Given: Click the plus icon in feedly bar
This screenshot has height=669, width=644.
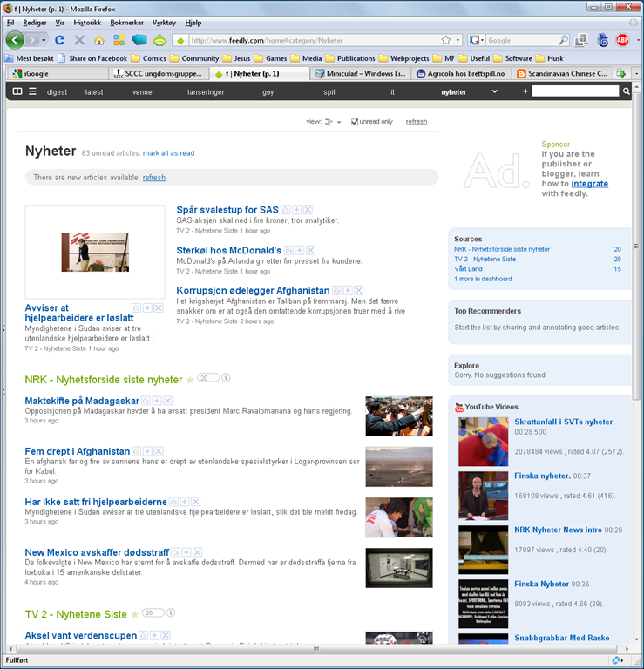Looking at the screenshot, I should [525, 91].
